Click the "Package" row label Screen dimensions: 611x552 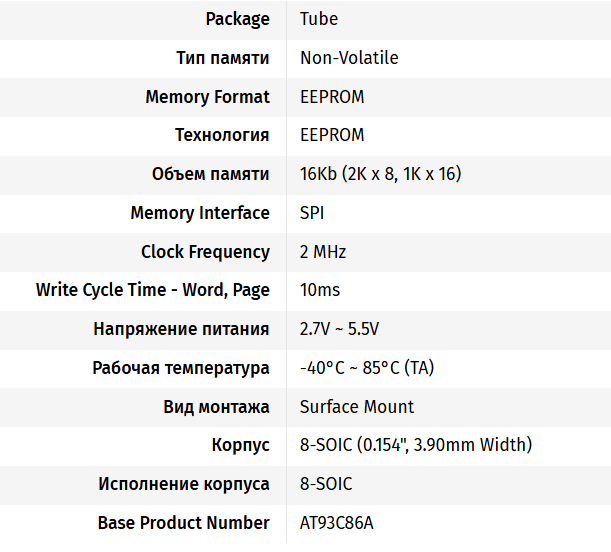(237, 19)
